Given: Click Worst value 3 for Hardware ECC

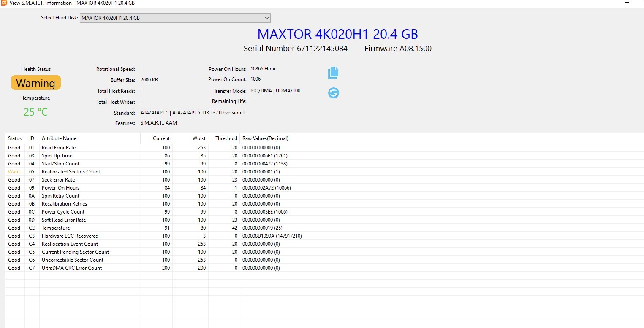Looking at the screenshot, I should click(x=204, y=236).
